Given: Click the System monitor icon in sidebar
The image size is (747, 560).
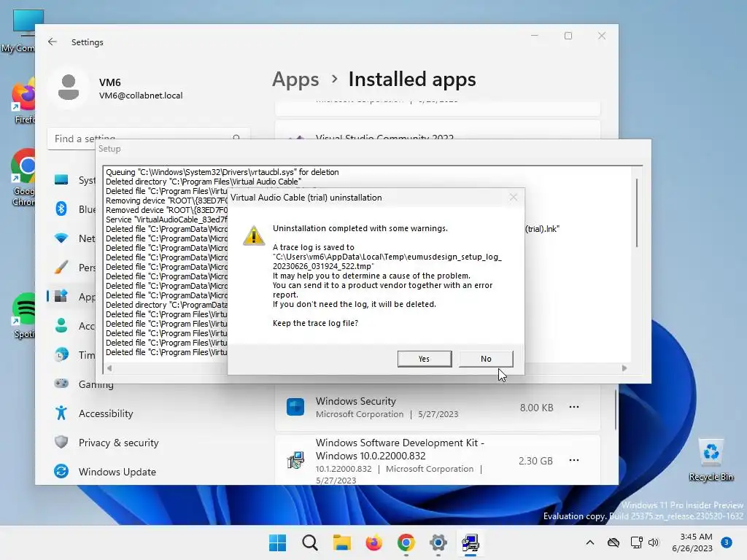Looking at the screenshot, I should coord(61,179).
